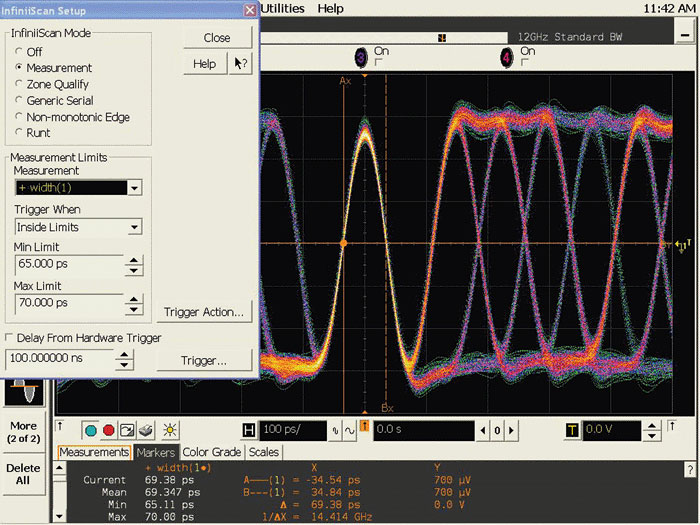This screenshot has height=525, width=700.
Task: Select the Measurement InfiniiScan mode
Action: pyautogui.click(x=19, y=67)
